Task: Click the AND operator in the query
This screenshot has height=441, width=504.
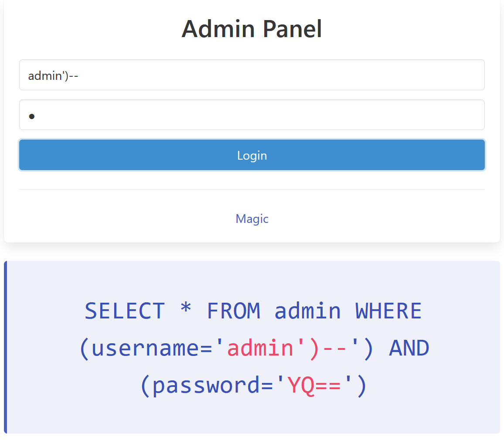Action: tap(409, 349)
